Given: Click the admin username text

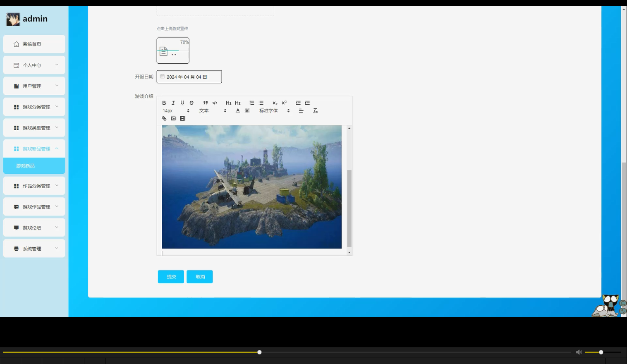Looking at the screenshot, I should (35, 19).
